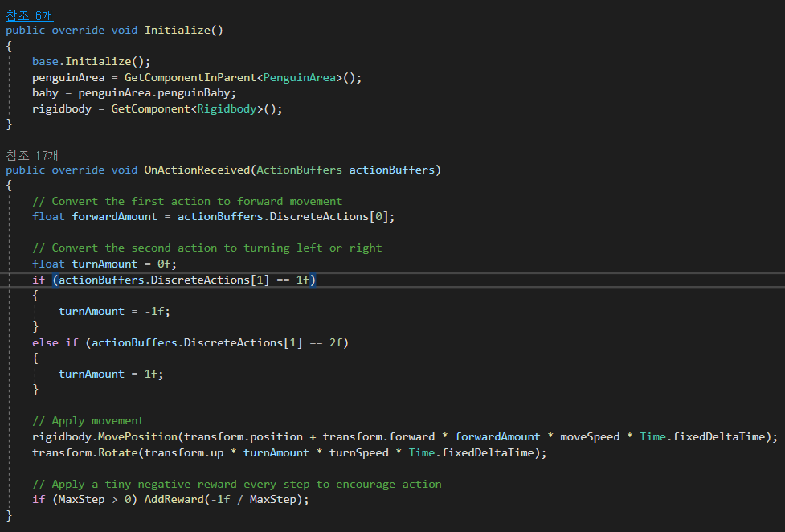Click forwardAmount in the float declaration line

point(115,216)
